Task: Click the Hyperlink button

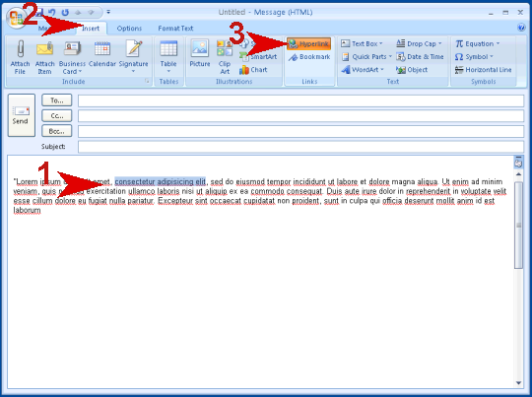Action: click(308, 43)
